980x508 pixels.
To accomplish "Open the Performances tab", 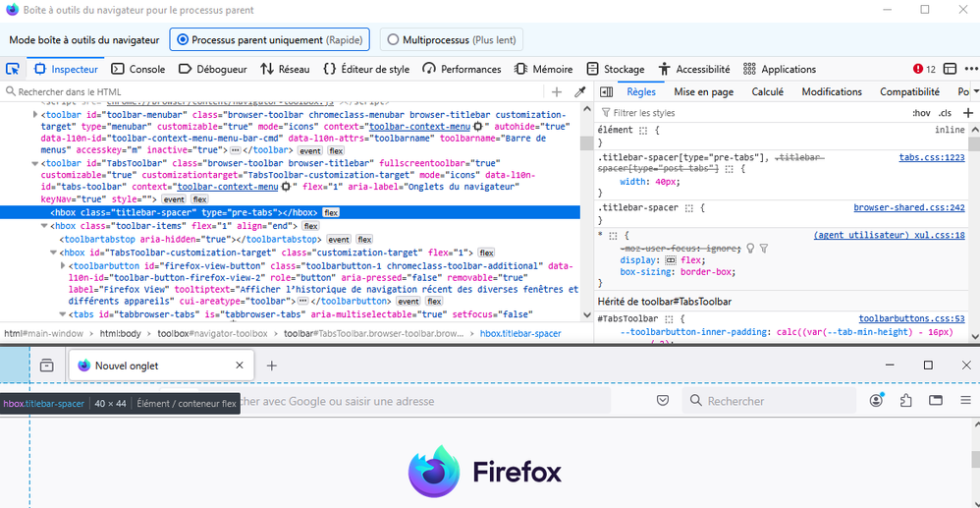I will (x=462, y=69).
